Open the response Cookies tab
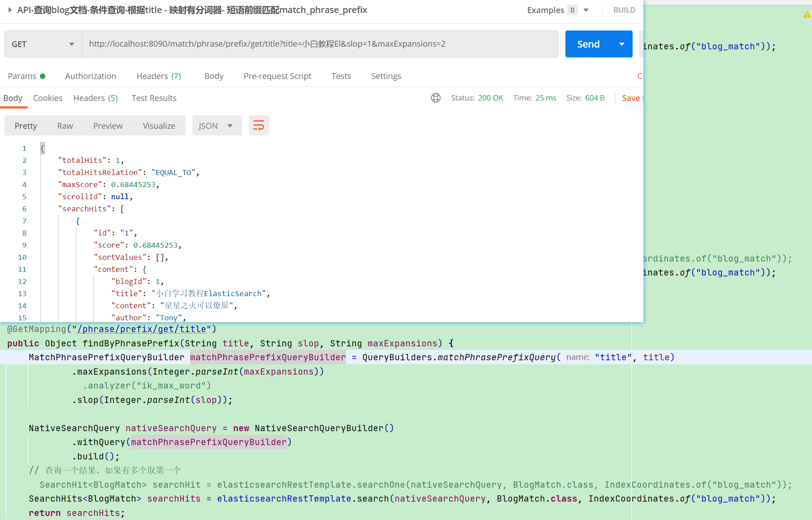The image size is (812, 520). 48,98
